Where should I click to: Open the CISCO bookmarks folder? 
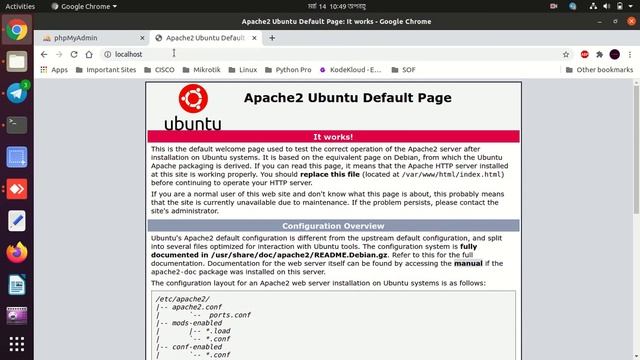(x=159, y=70)
